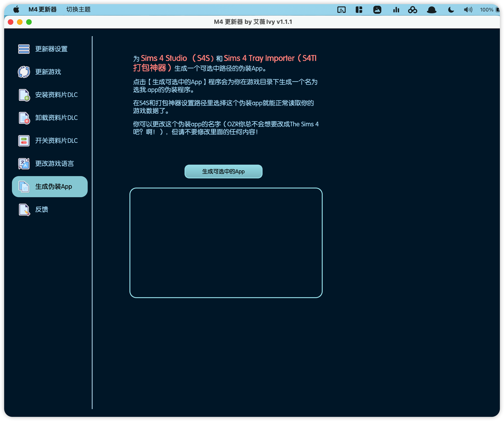This screenshot has height=421, width=504.
Task: Click the 生成可选中的App button
Action: point(224,172)
